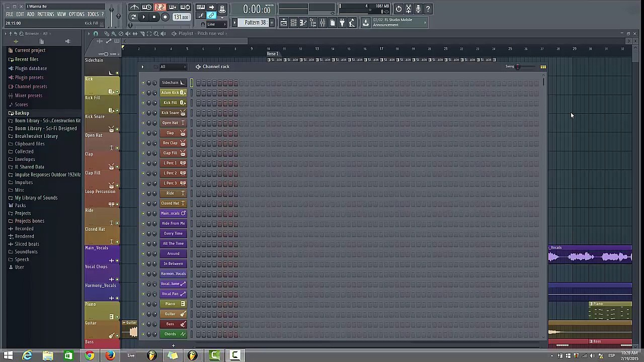Mute the Sidechain channel green light
This screenshot has width=644, height=362.
click(x=143, y=82)
